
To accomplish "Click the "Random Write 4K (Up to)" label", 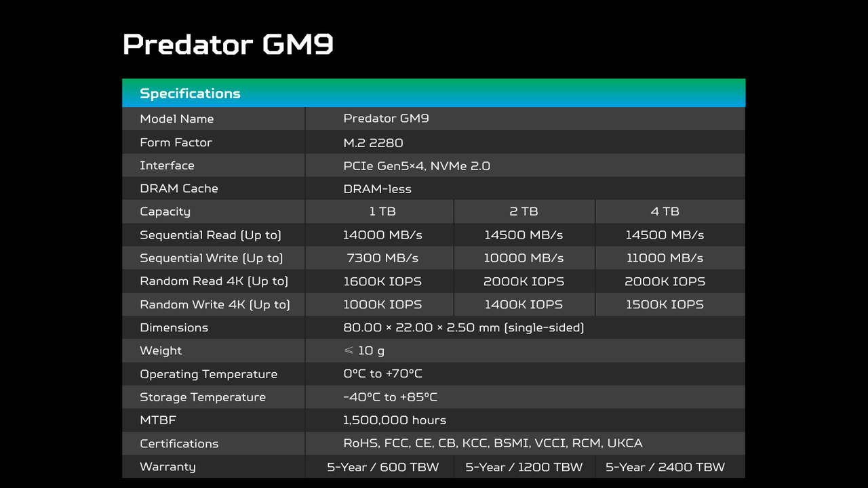I will 214,304.
